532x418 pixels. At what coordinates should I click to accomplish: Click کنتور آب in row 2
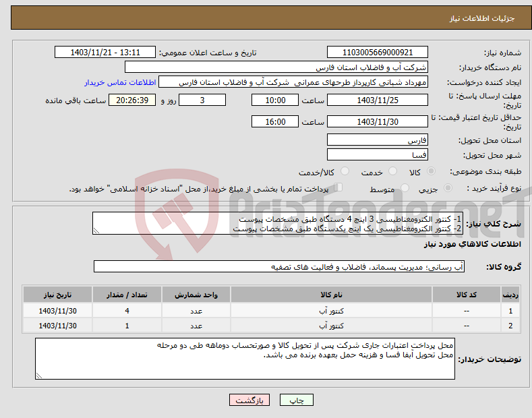click(331, 326)
